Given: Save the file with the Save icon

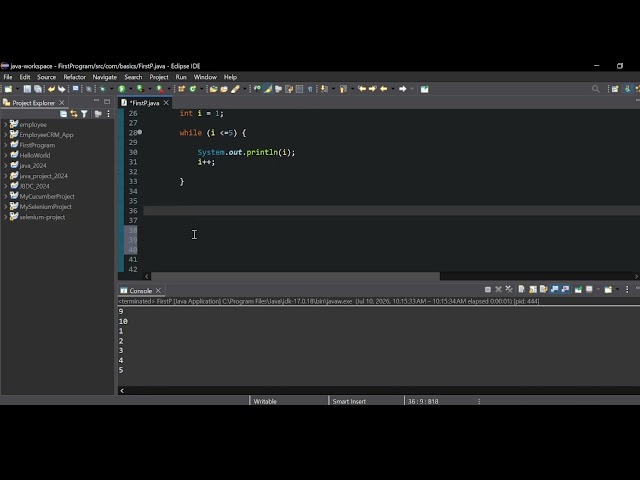Looking at the screenshot, I should (27, 89).
